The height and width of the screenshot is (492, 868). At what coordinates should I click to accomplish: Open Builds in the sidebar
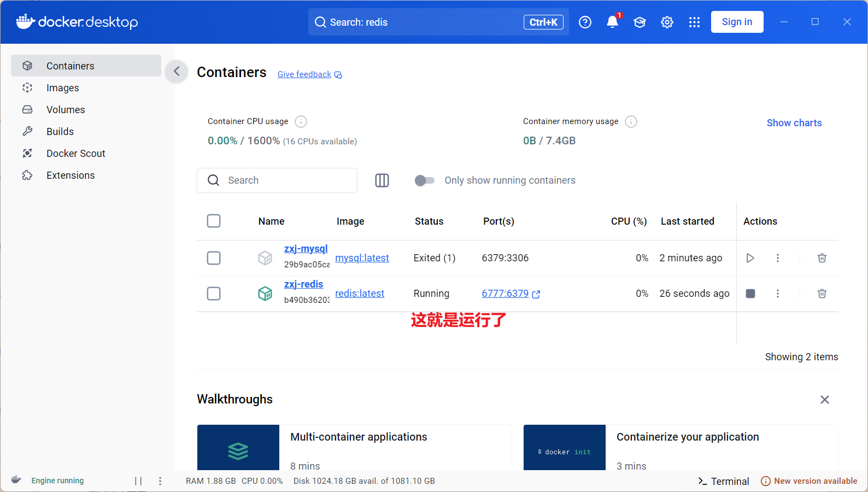[86, 131]
